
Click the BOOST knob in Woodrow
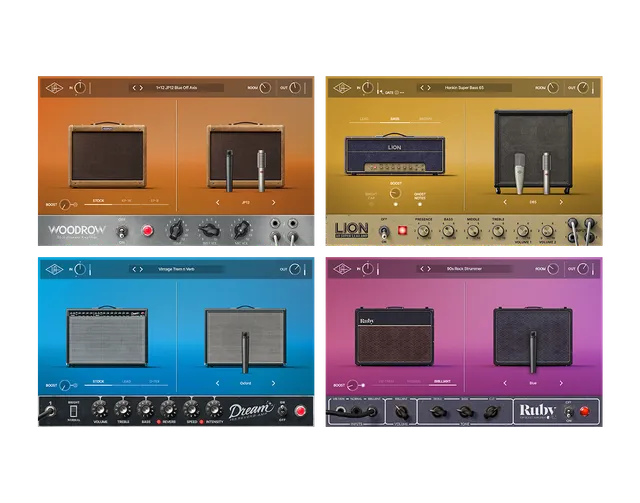(64, 204)
